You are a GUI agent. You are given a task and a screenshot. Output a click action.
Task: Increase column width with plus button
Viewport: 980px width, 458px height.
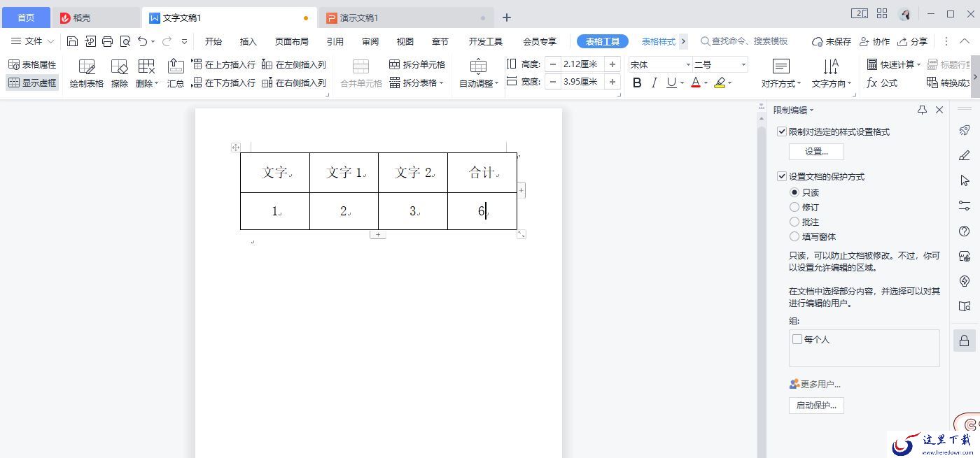[612, 82]
